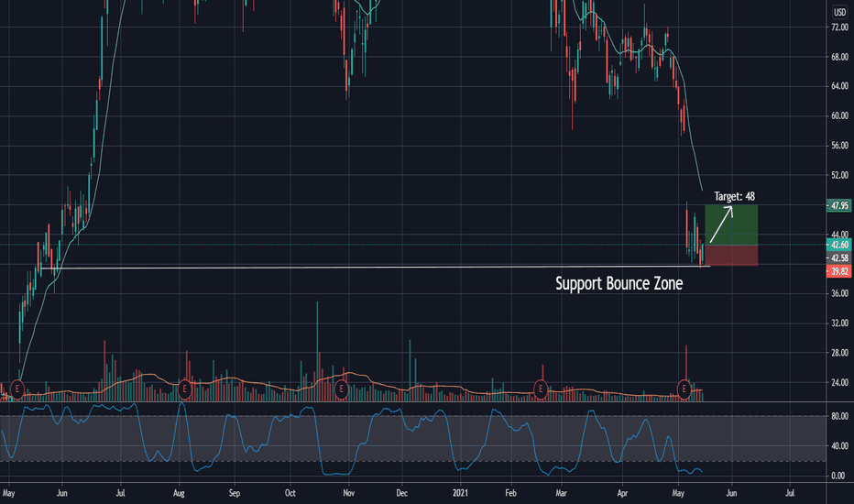
Task: Click the 80.00 oscillator scale label
Action: click(839, 416)
